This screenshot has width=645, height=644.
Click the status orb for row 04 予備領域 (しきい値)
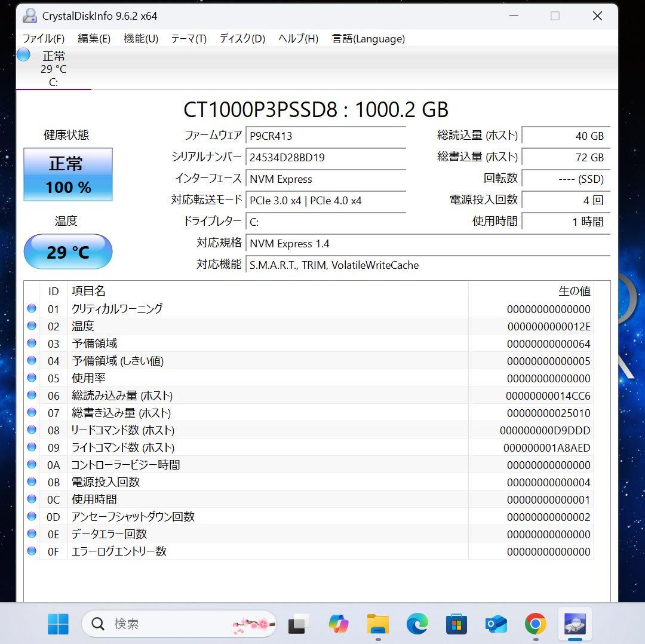pyautogui.click(x=32, y=360)
